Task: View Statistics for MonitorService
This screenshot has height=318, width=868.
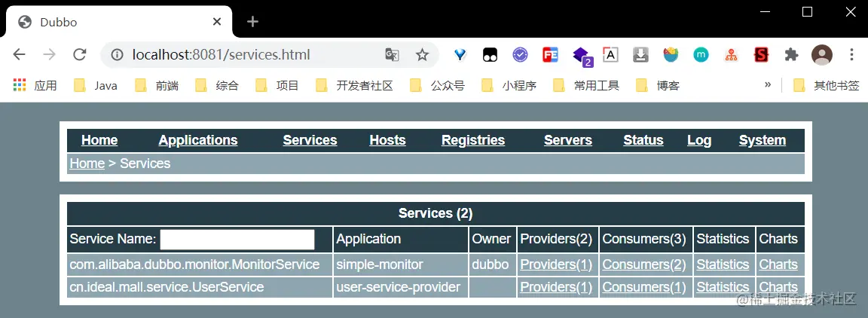Action: [723, 264]
